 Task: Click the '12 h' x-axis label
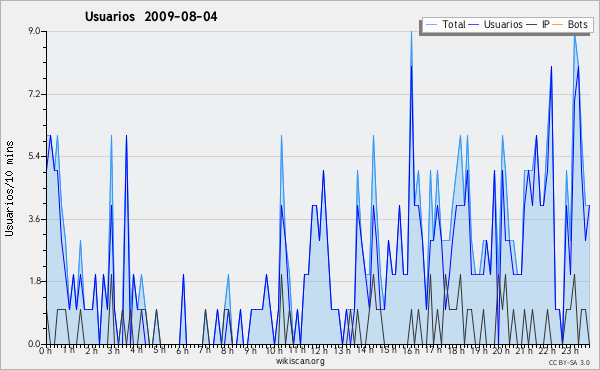coord(319,351)
